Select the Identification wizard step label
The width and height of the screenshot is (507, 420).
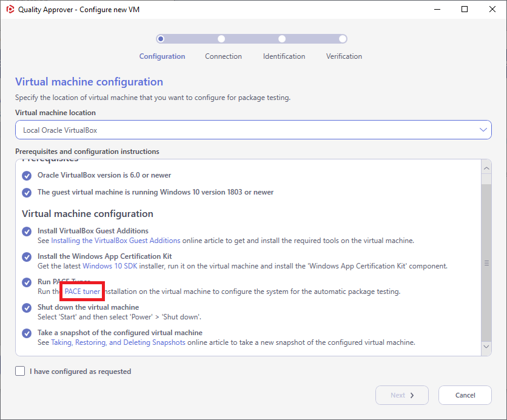click(284, 56)
